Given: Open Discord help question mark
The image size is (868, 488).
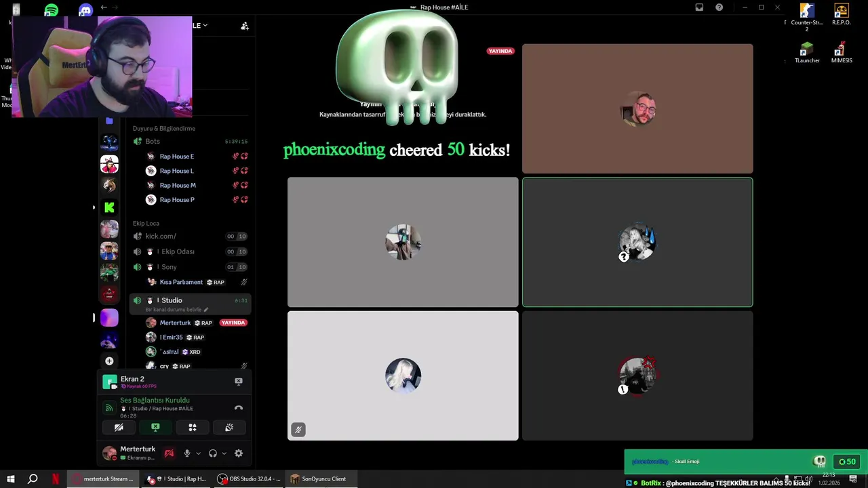Looking at the screenshot, I should click(719, 7).
